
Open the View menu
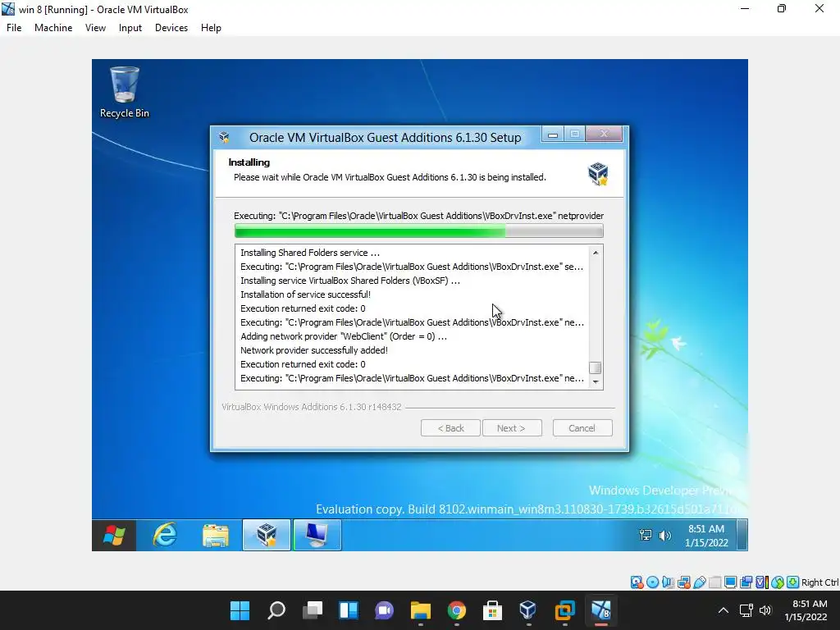click(95, 28)
